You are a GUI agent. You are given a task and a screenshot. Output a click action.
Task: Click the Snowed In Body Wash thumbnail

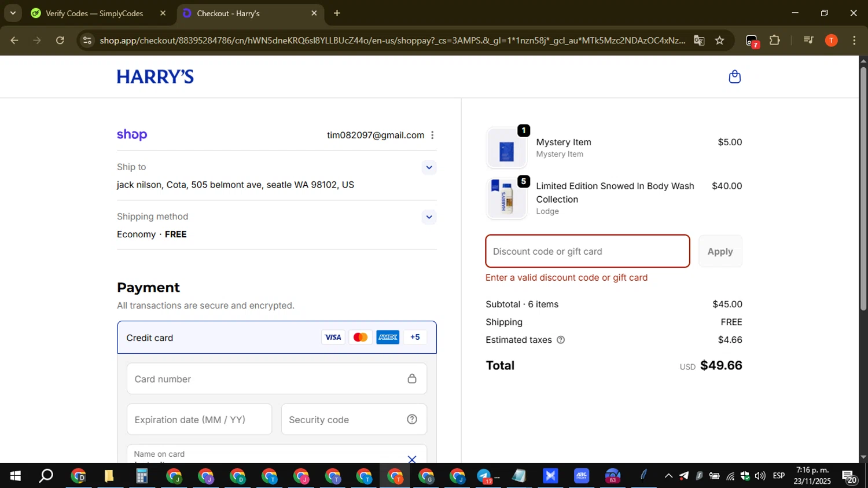coord(506,199)
